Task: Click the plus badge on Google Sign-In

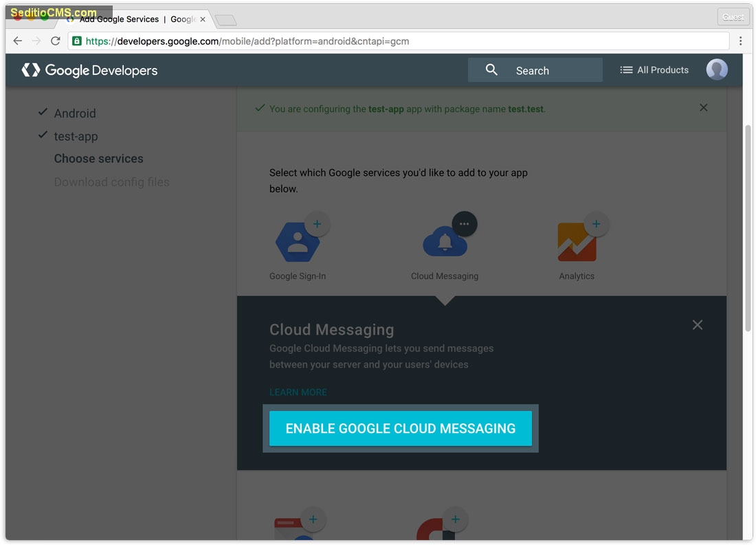Action: point(318,224)
